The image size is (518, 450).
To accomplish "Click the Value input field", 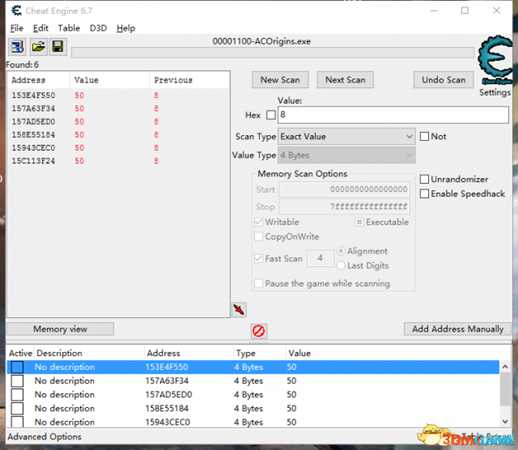I will click(393, 115).
